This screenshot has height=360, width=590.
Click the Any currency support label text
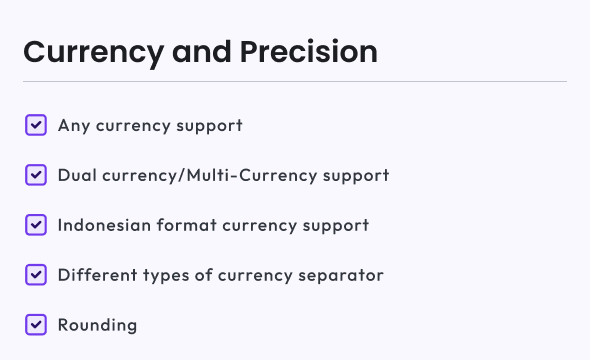tap(150, 126)
